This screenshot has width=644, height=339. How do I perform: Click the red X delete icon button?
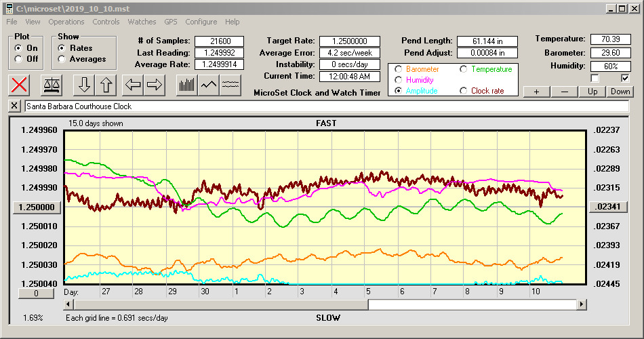click(19, 85)
